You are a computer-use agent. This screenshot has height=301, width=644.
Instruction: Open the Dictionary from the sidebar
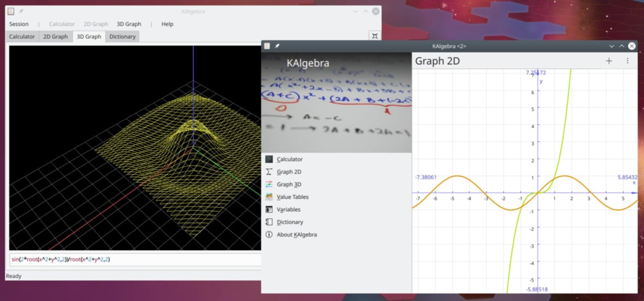(290, 222)
